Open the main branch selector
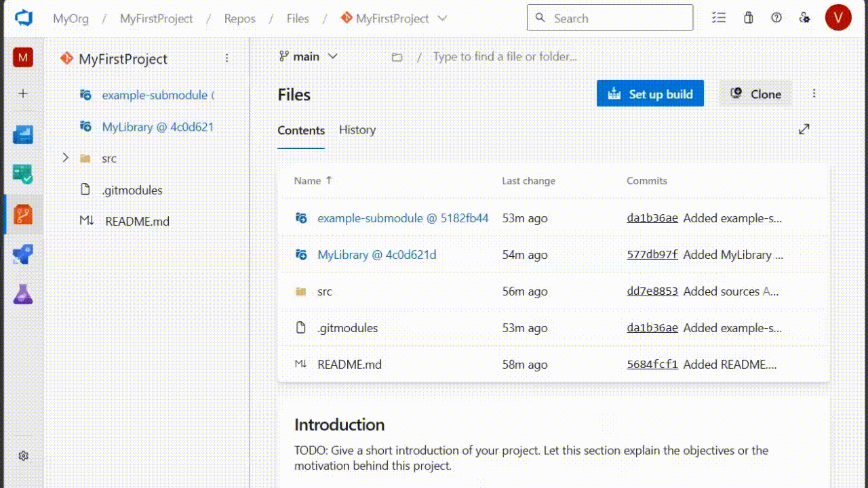The width and height of the screenshot is (868, 488). pyautogui.click(x=309, y=56)
